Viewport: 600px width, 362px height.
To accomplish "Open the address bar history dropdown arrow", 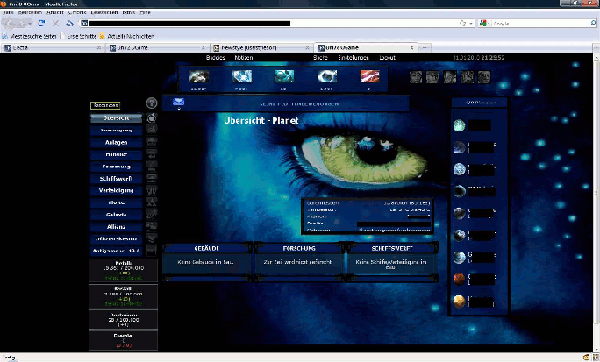I will tap(471, 23).
